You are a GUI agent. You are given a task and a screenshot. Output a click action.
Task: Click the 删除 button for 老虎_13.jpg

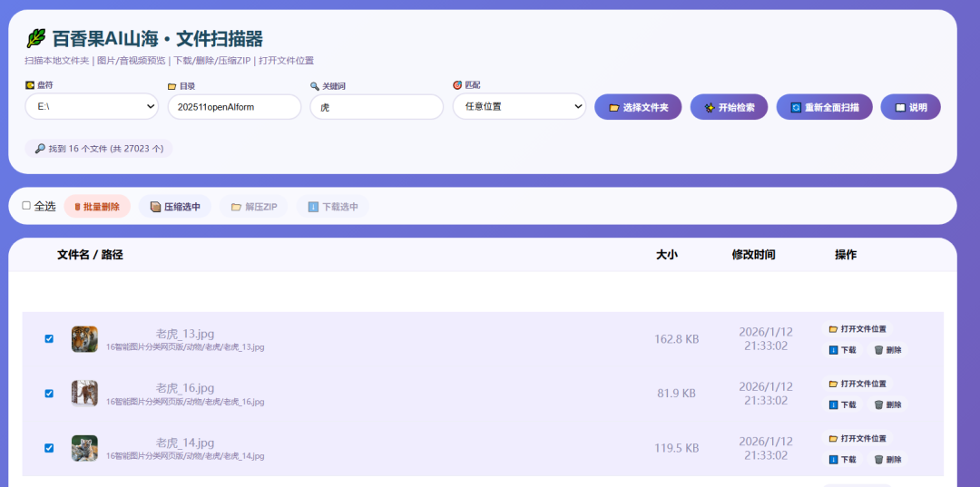[887, 350]
